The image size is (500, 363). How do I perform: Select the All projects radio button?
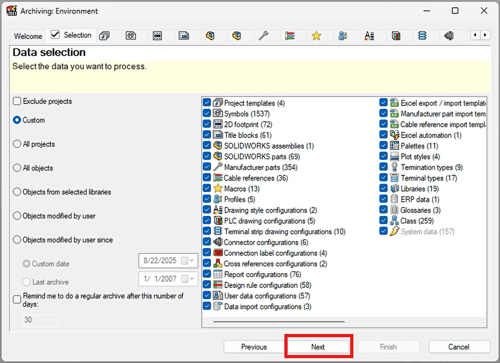tap(17, 144)
